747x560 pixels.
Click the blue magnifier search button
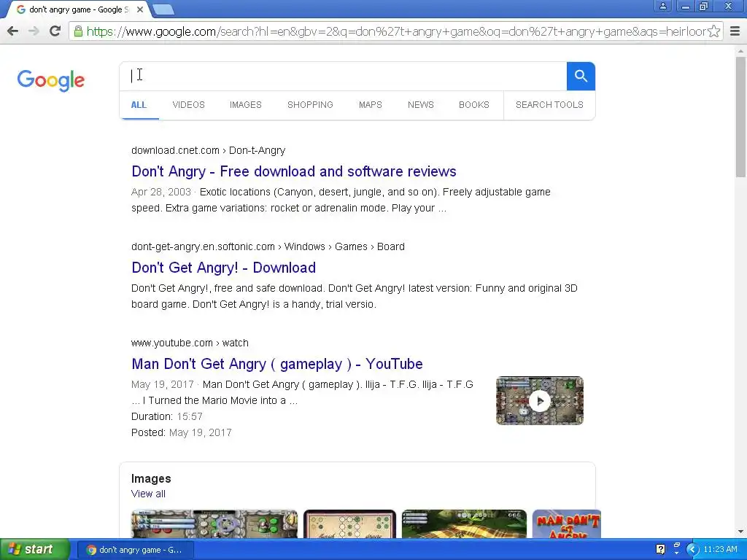point(581,76)
